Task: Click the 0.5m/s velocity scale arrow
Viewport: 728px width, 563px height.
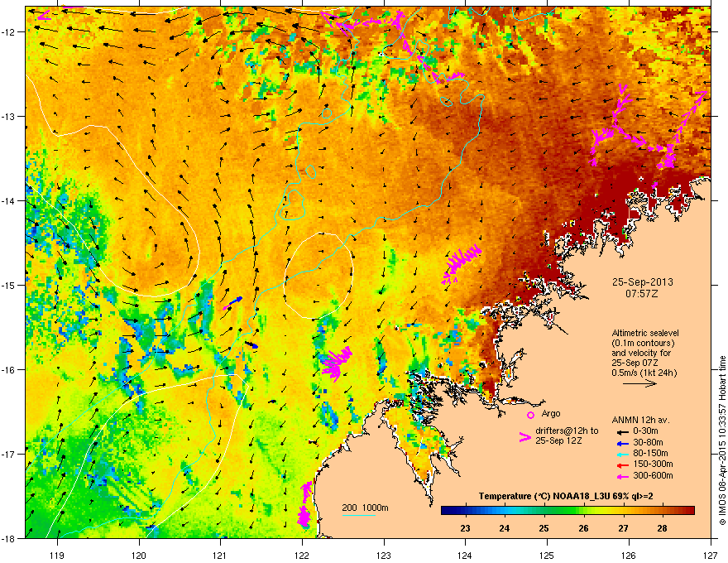Action: (x=639, y=383)
